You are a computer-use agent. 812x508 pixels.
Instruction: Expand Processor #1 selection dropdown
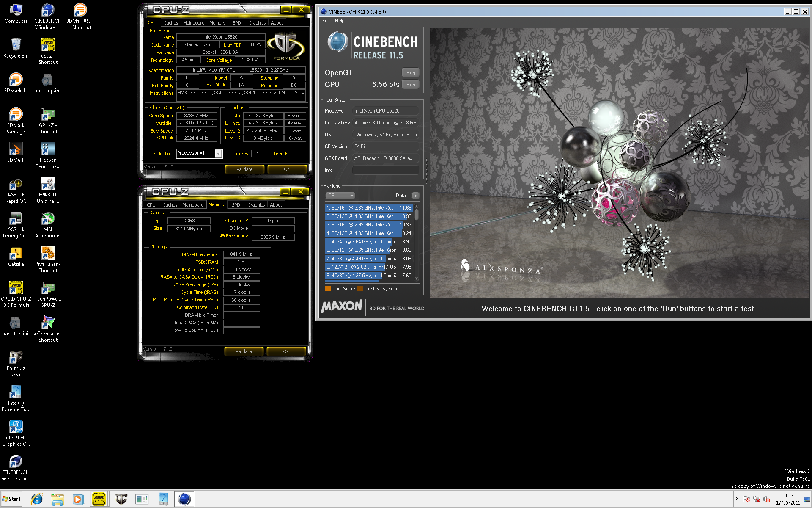point(218,153)
